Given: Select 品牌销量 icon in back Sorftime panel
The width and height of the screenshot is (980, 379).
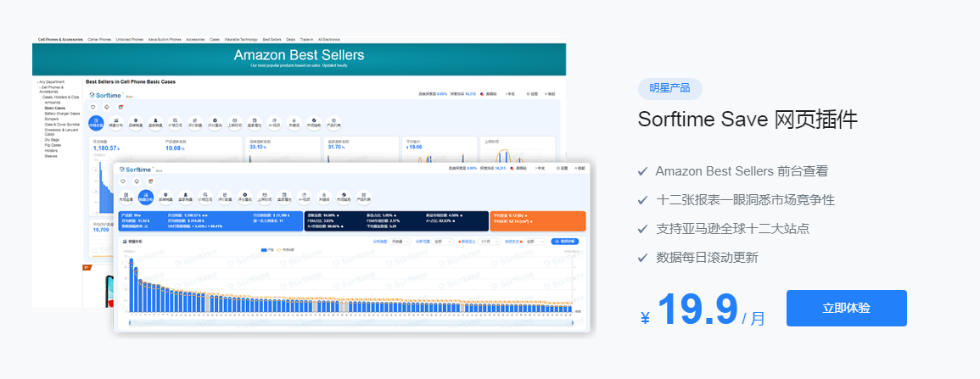Looking at the screenshot, I should click(x=136, y=124).
